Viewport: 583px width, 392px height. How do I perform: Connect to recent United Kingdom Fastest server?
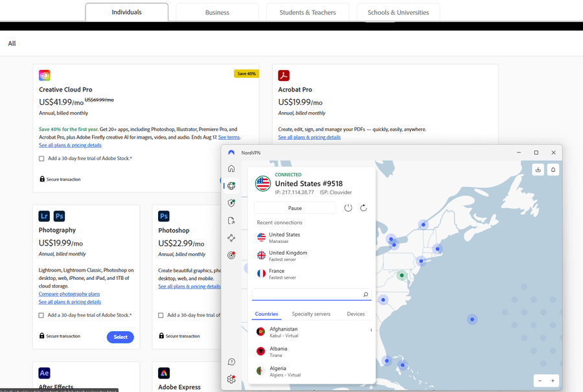point(312,255)
